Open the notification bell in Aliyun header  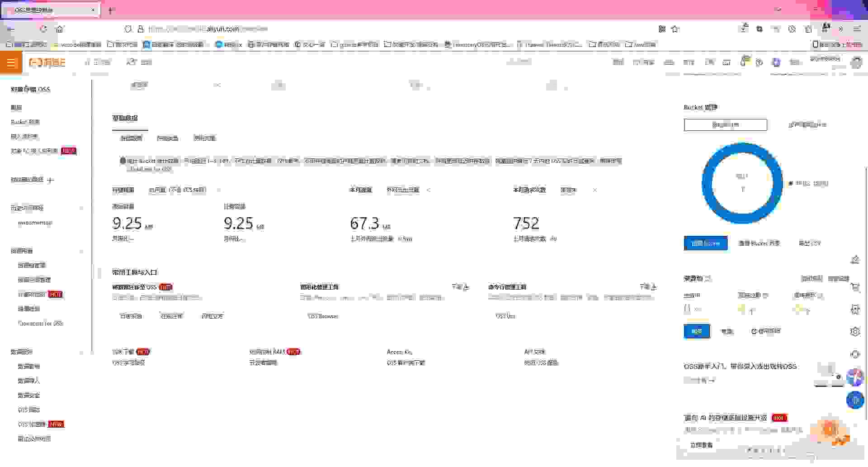[744, 62]
